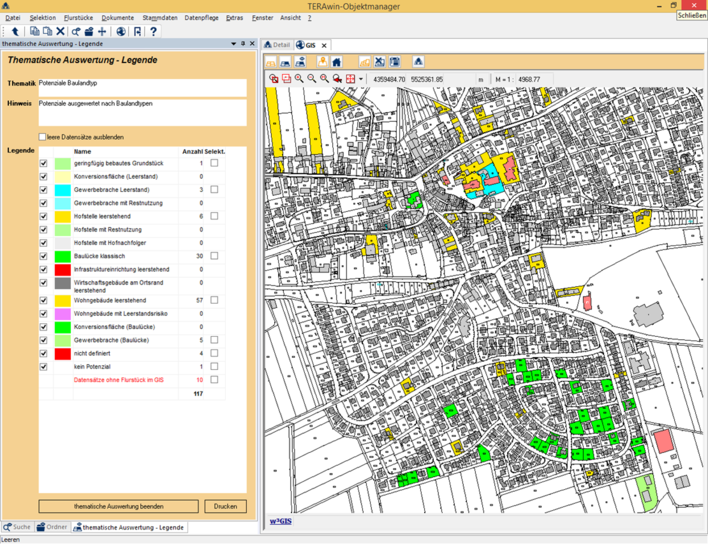Click the globe icon in main toolbar
Screen dimensions: 708x544
[x=121, y=32]
